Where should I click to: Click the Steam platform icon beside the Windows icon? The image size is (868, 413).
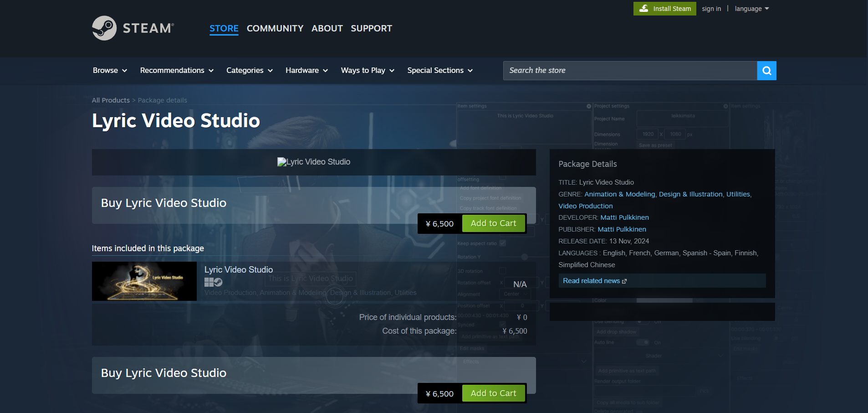point(218,282)
